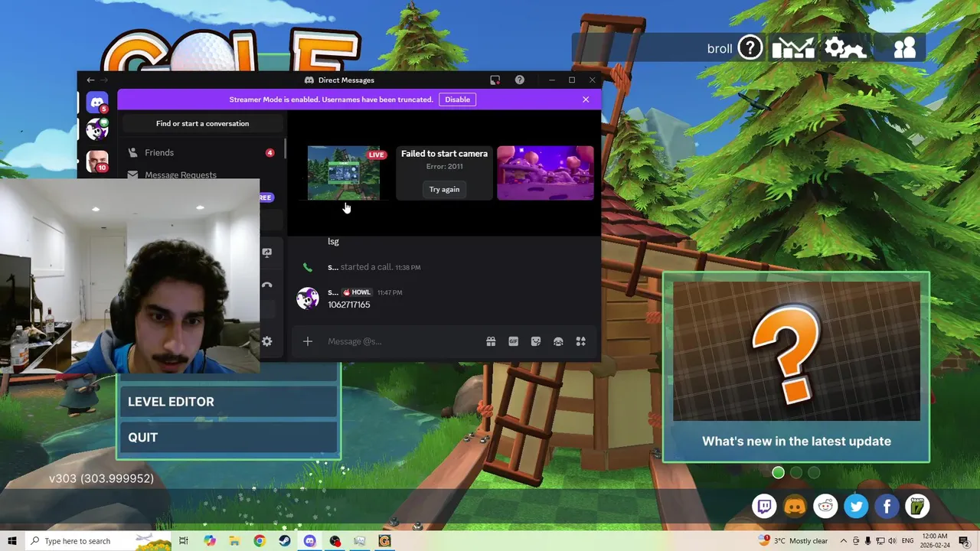Select QUIT in game menu

pos(228,438)
